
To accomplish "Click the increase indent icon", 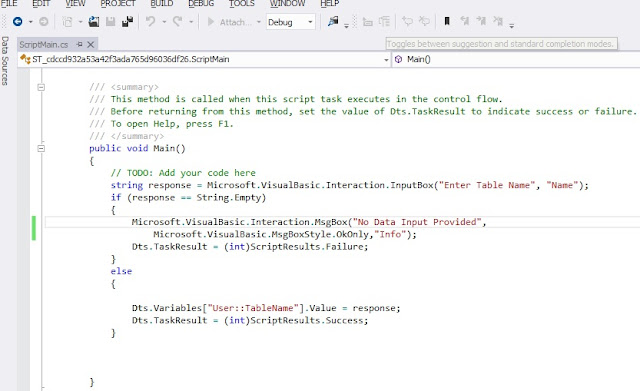I will (x=384, y=22).
